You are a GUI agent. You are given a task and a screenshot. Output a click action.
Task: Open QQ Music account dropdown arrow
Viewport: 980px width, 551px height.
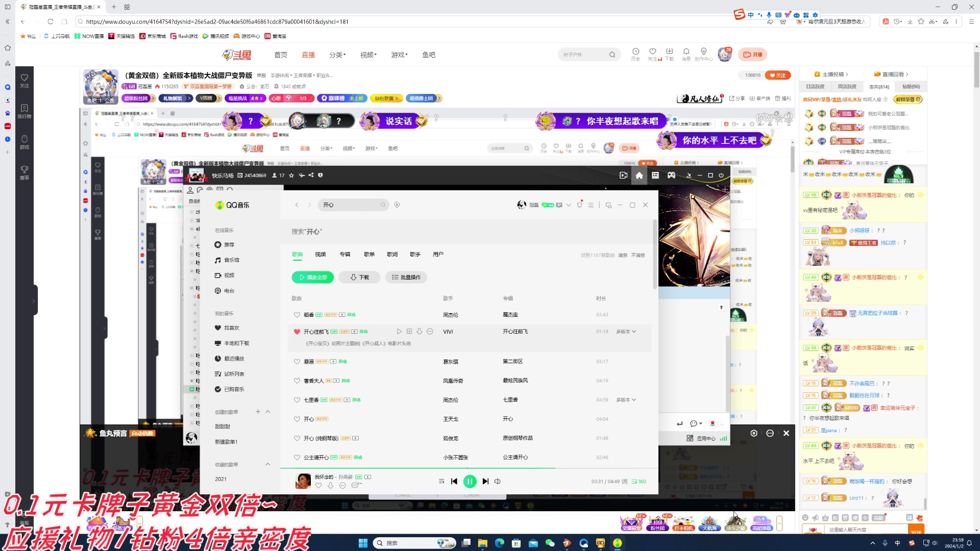click(569, 205)
